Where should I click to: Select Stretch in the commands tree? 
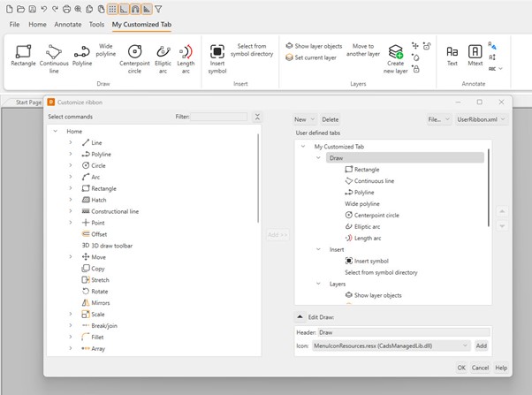tap(100, 280)
